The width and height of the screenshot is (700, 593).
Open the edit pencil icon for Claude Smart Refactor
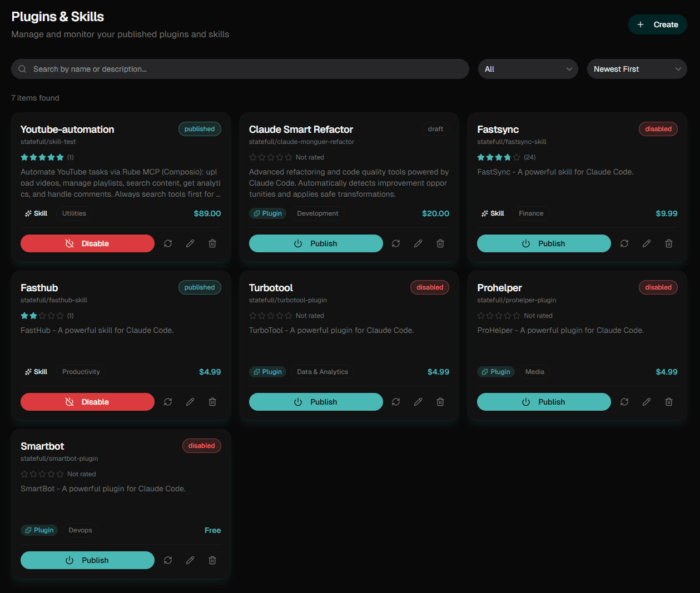(418, 243)
